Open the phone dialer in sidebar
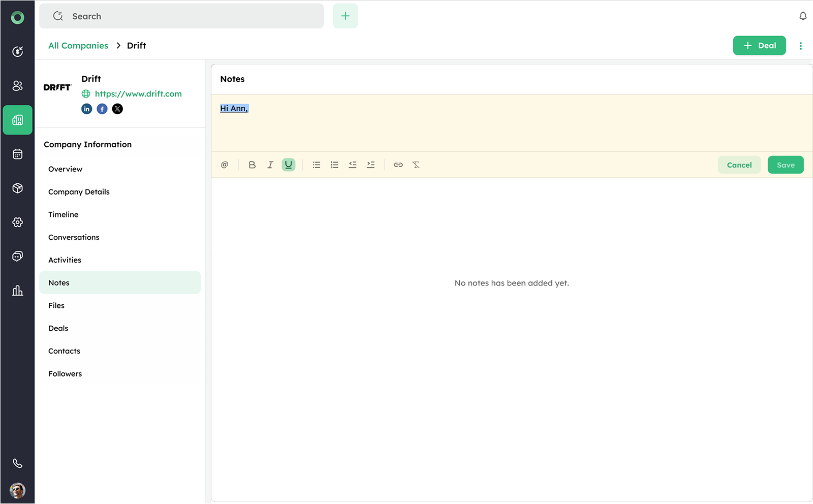 [x=18, y=463]
